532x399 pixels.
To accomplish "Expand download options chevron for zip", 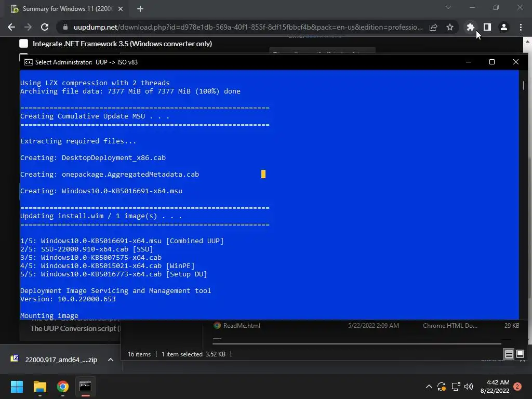I will [x=111, y=360].
